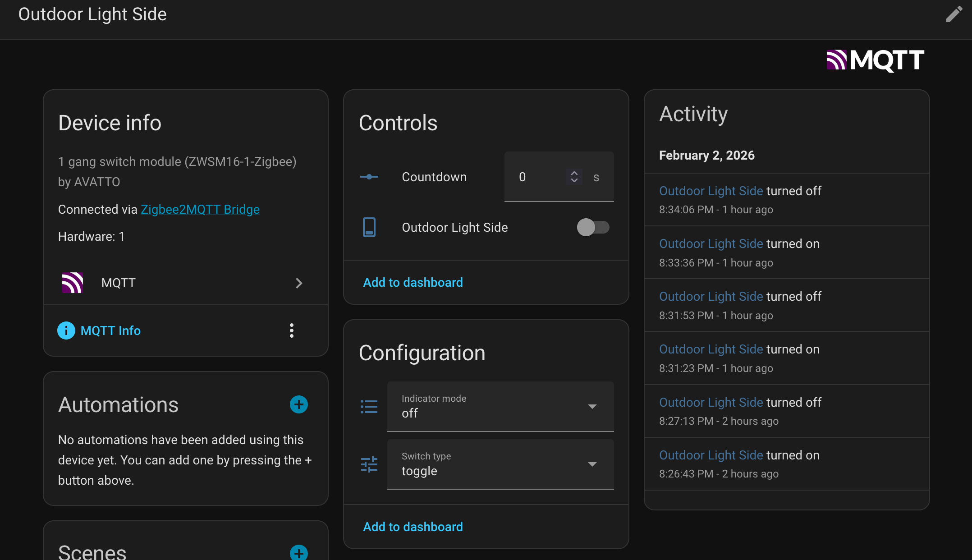Open the Switch type dropdown
972x560 pixels.
click(x=500, y=464)
